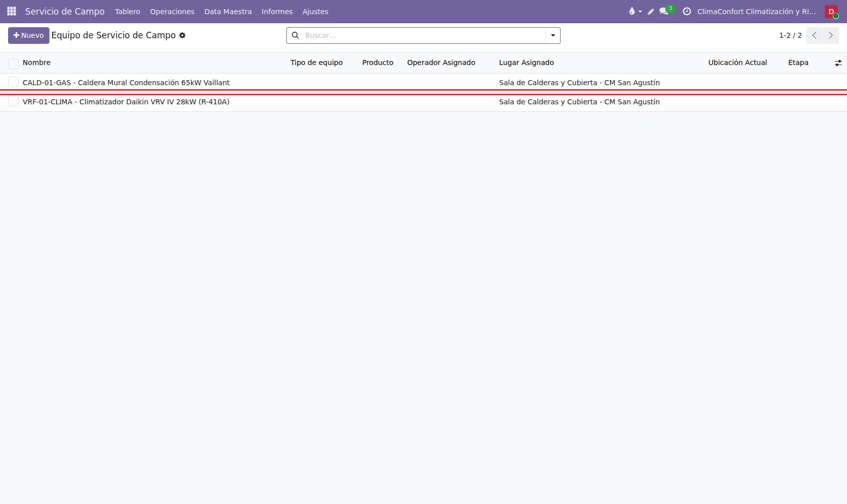Select the CALD-01-GAS row checkbox
Image resolution: width=847 pixels, height=504 pixels.
tap(14, 82)
